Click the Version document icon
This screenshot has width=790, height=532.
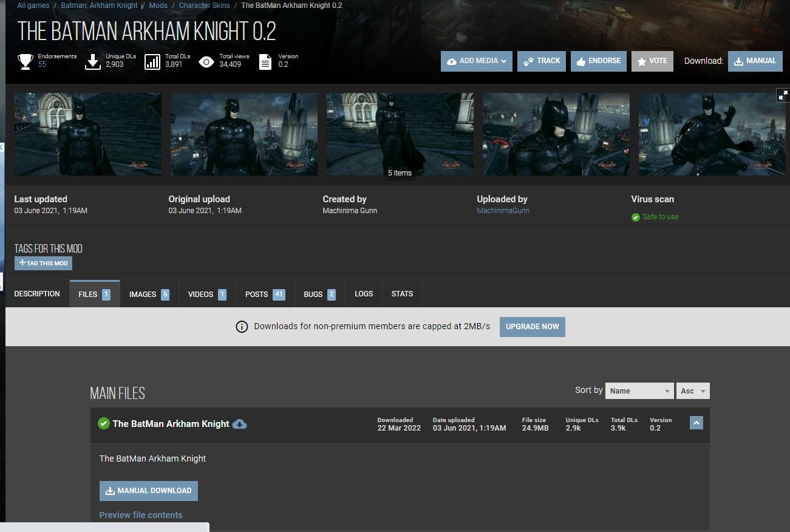click(x=265, y=61)
